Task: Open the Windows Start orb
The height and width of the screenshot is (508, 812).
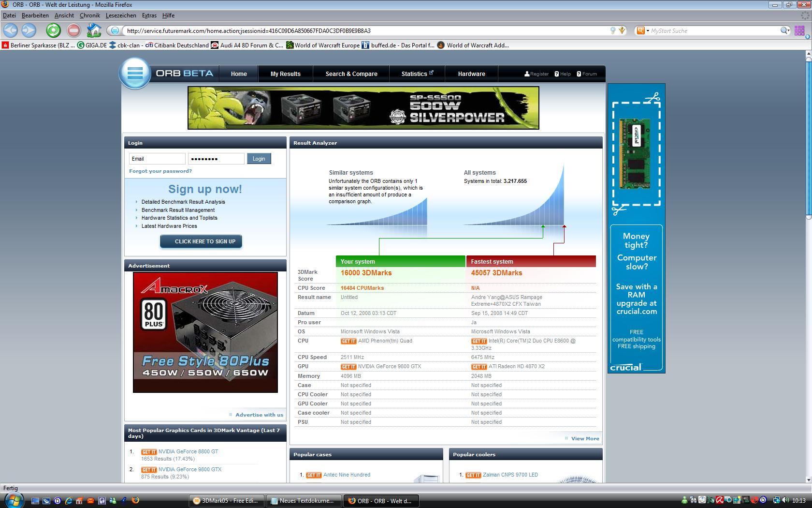Action: (13, 500)
